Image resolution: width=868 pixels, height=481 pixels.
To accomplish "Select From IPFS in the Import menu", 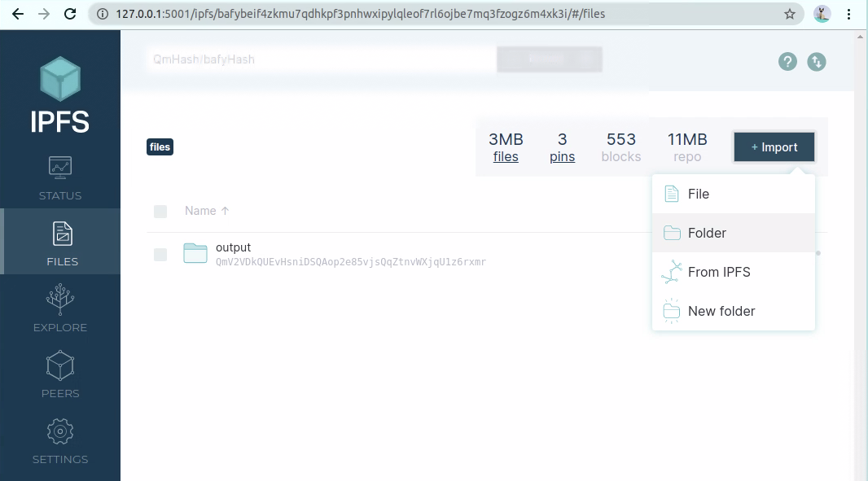I will coord(734,273).
